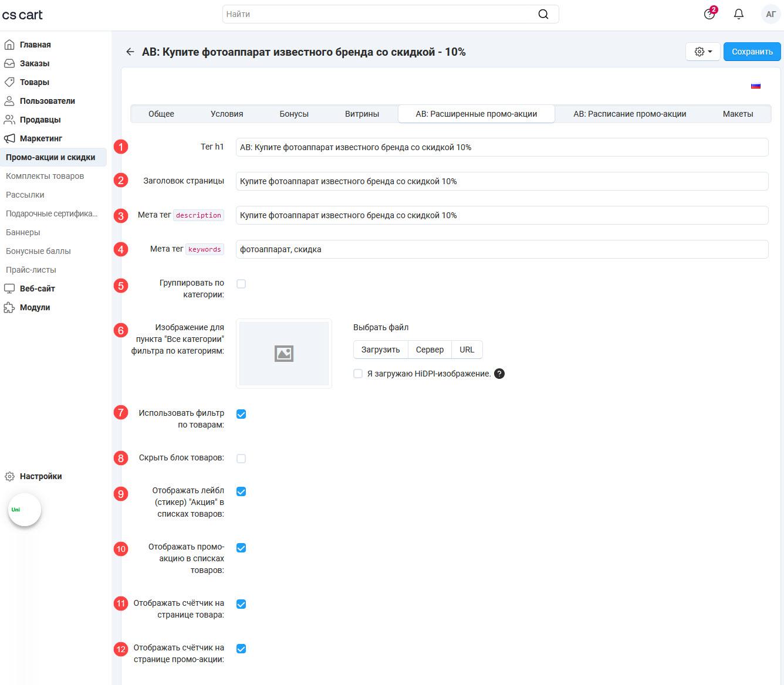Click the cs cart logo
784x685 pixels.
pyautogui.click(x=23, y=15)
